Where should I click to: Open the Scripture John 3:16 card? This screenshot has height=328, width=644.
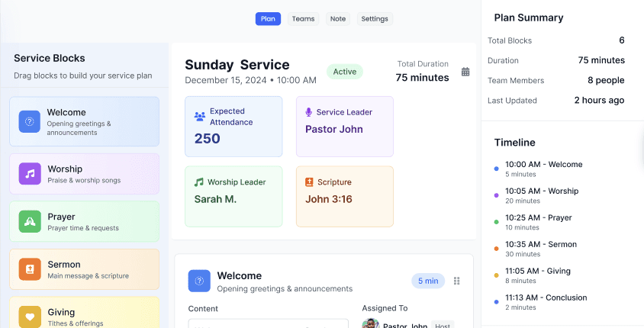click(x=345, y=196)
